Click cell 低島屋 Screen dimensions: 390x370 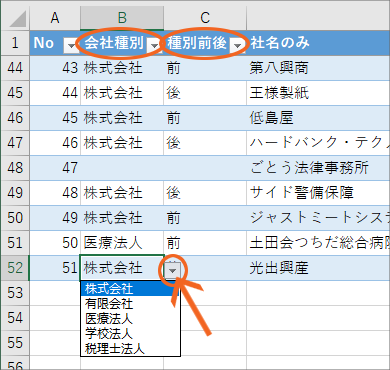pyautogui.click(x=318, y=118)
